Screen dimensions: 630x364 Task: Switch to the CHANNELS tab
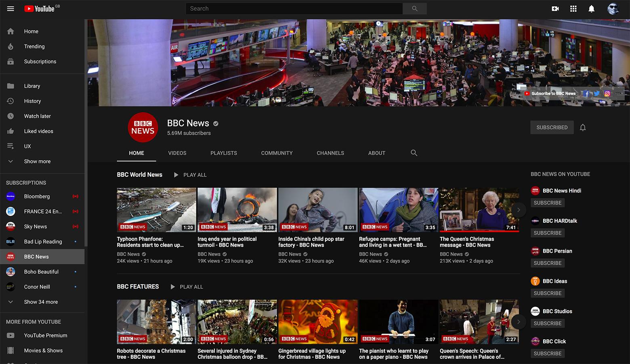click(x=330, y=153)
